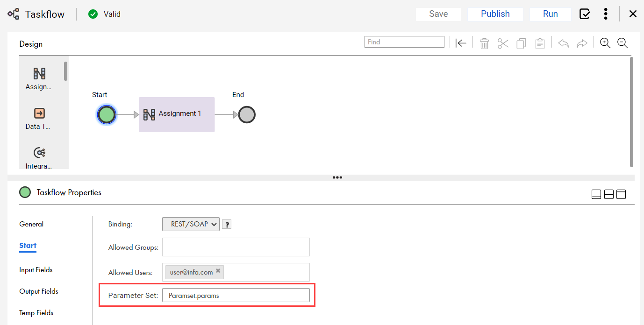Image resolution: width=644 pixels, height=325 pixels.
Task: Open the three-dot more actions menu
Action: point(606,14)
